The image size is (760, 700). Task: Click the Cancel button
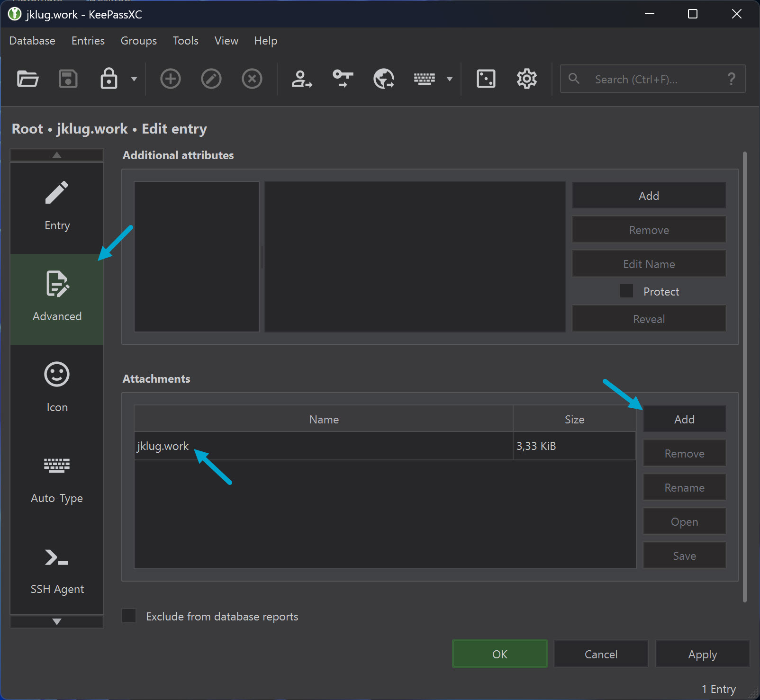coord(601,654)
